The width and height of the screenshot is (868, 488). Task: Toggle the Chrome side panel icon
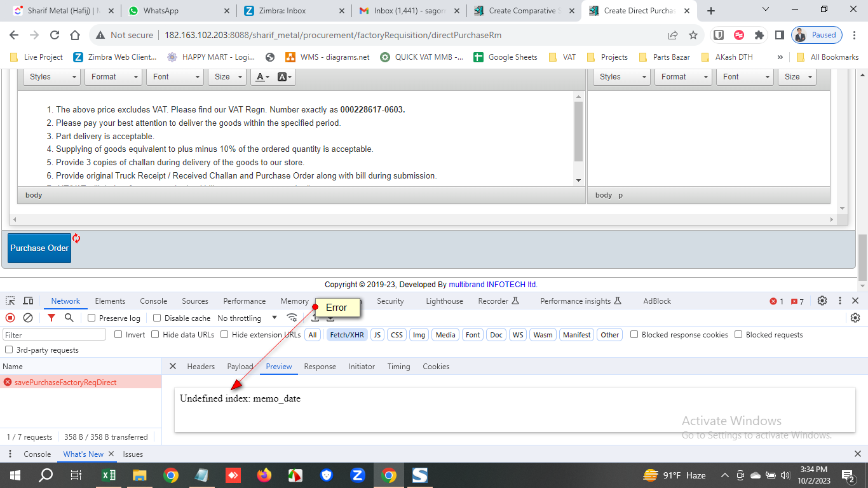coord(779,36)
